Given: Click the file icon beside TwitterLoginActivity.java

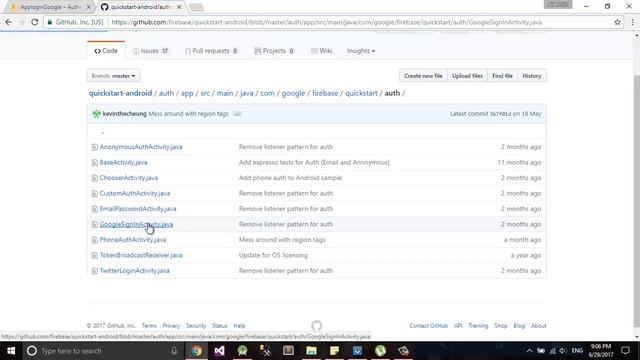Looking at the screenshot, I should point(95,271).
